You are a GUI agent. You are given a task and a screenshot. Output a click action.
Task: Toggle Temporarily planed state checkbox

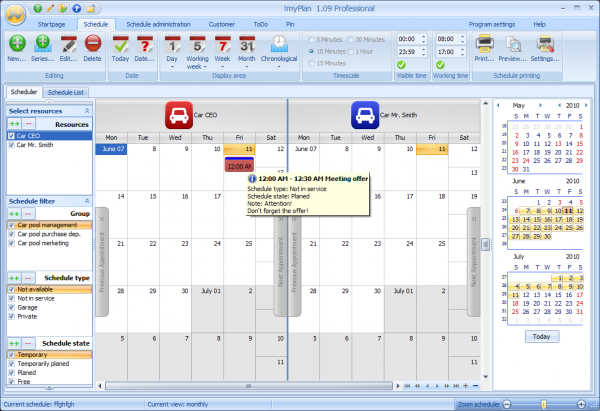pyautogui.click(x=11, y=364)
